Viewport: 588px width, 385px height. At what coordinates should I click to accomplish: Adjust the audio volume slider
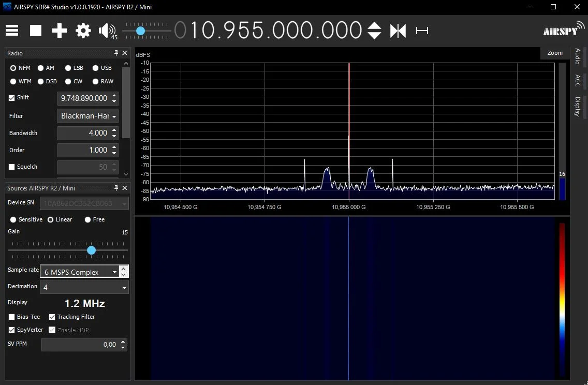140,31
